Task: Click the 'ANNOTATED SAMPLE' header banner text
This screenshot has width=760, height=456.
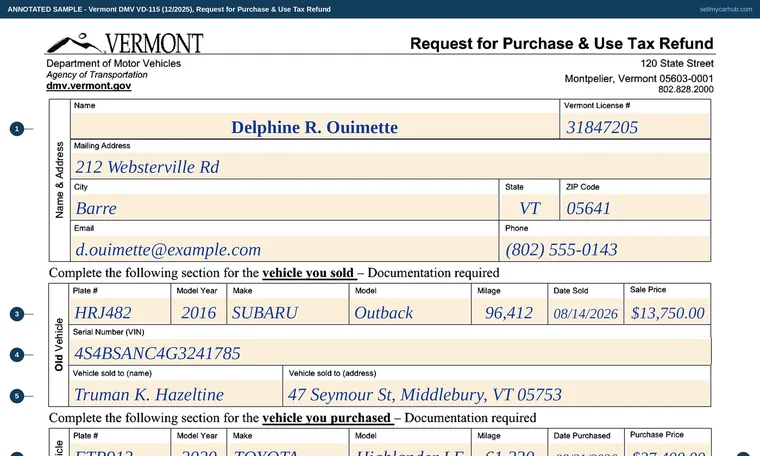Action: (x=169, y=9)
